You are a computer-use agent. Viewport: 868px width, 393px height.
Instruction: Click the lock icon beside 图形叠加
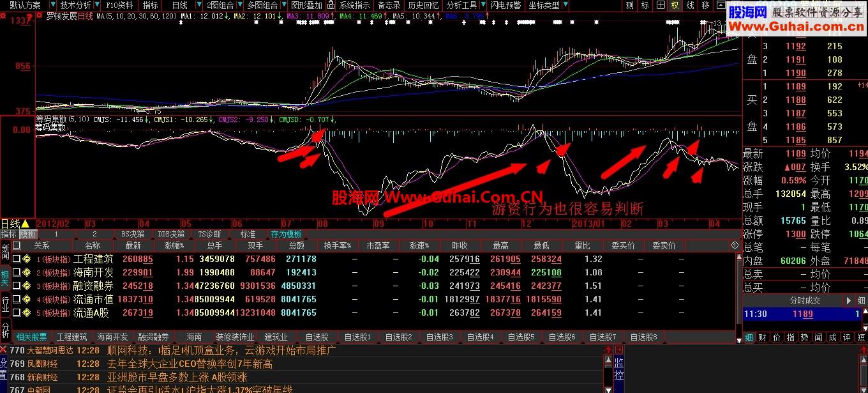330,5
